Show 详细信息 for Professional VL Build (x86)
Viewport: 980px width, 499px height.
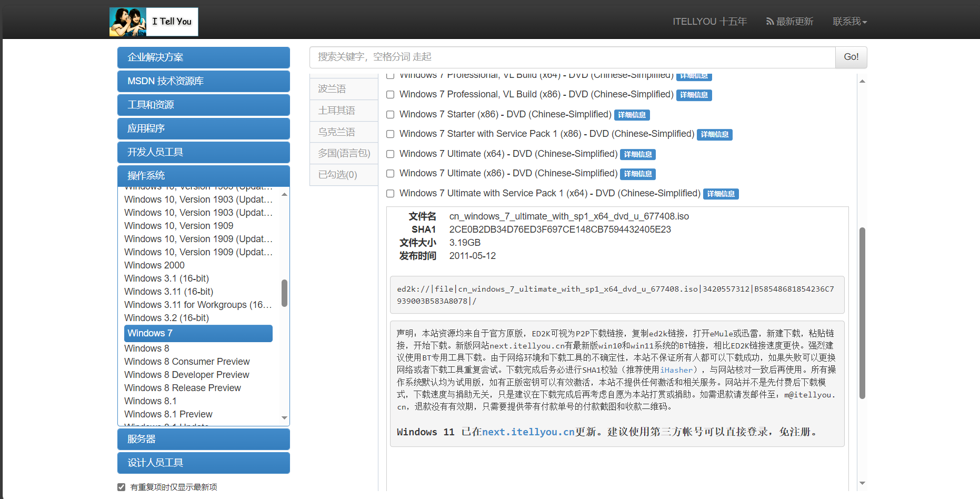[x=694, y=95]
